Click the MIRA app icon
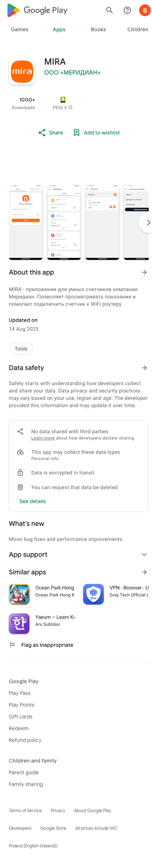 pyautogui.click(x=22, y=71)
